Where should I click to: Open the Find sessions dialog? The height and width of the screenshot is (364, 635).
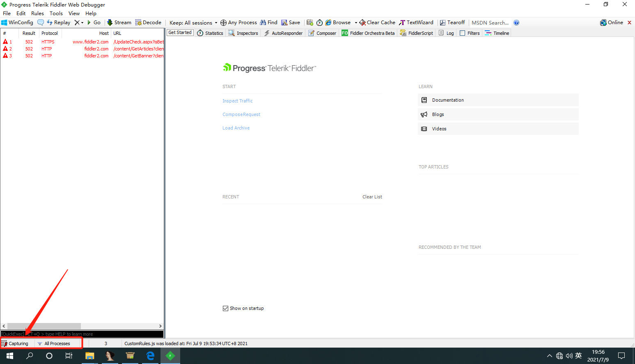[269, 23]
